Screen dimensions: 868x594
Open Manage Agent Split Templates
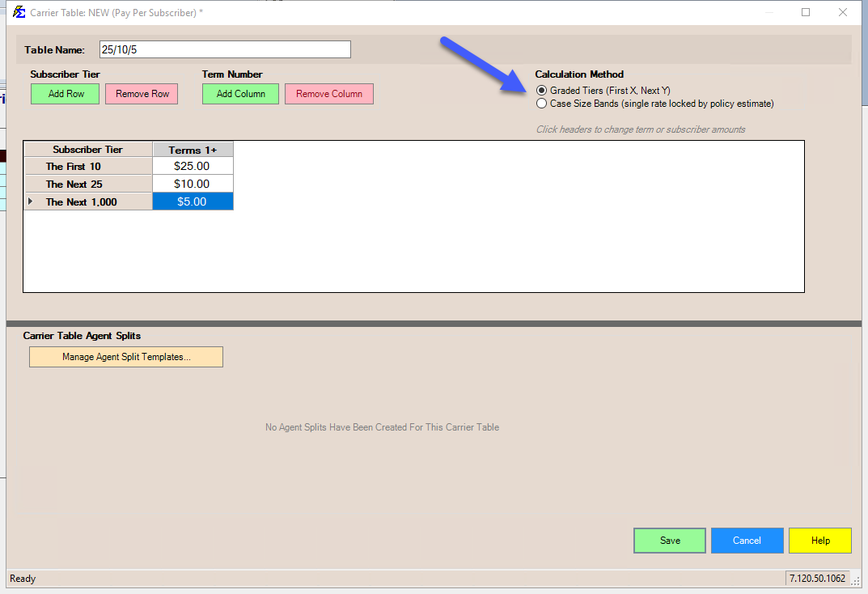point(126,357)
